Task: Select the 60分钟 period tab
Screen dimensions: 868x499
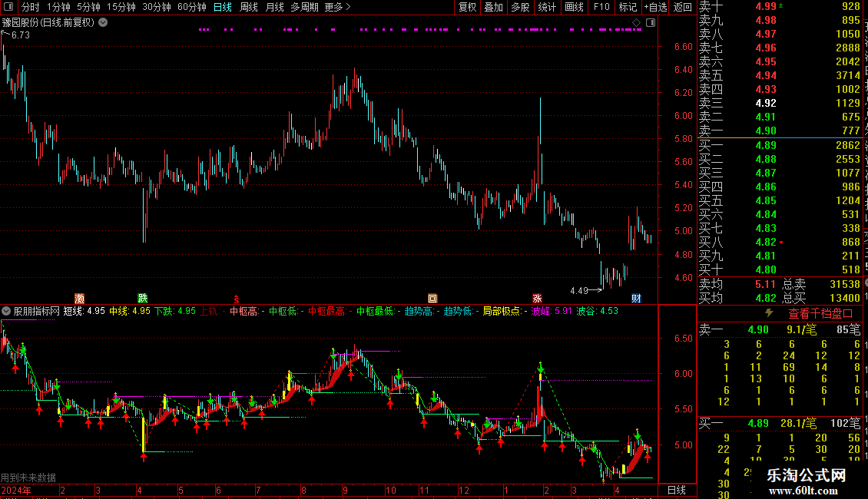Action: 192,7
